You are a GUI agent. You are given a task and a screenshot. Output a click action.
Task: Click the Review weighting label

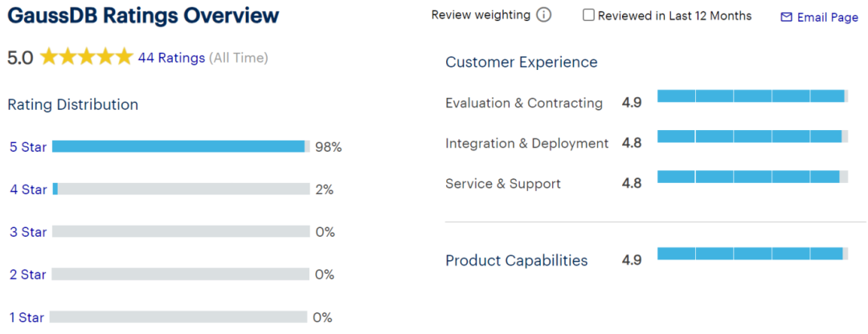[x=481, y=15]
